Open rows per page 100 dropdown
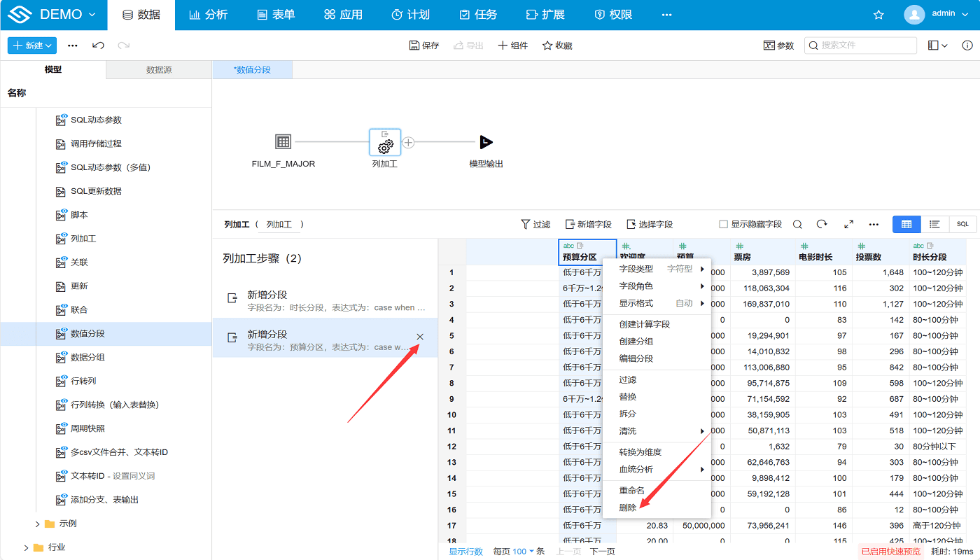The width and height of the screenshot is (980, 560). [x=524, y=552]
